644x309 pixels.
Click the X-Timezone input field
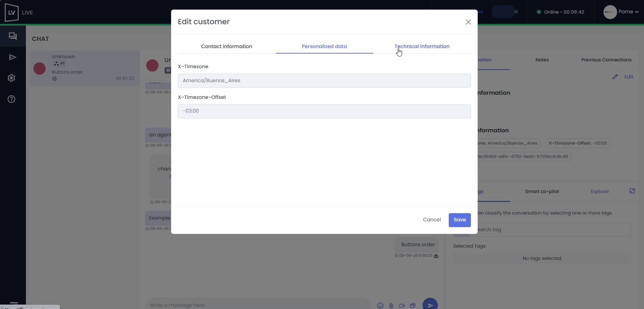tap(324, 80)
